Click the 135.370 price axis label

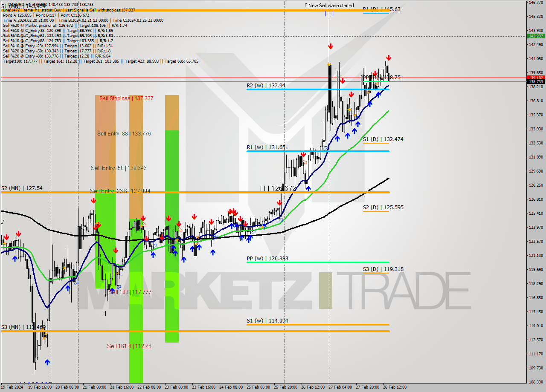point(536,115)
